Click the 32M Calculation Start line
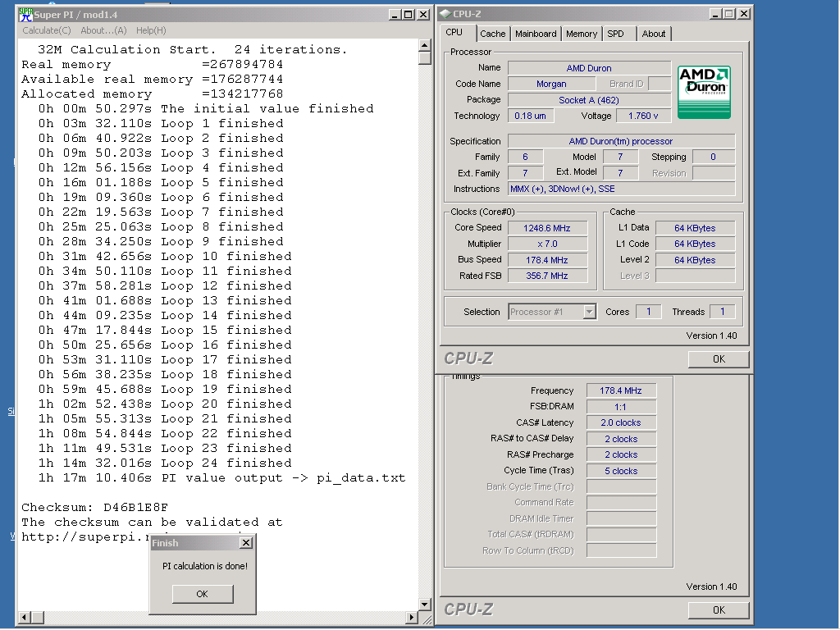Screen dimensions: 840x630 192,50
